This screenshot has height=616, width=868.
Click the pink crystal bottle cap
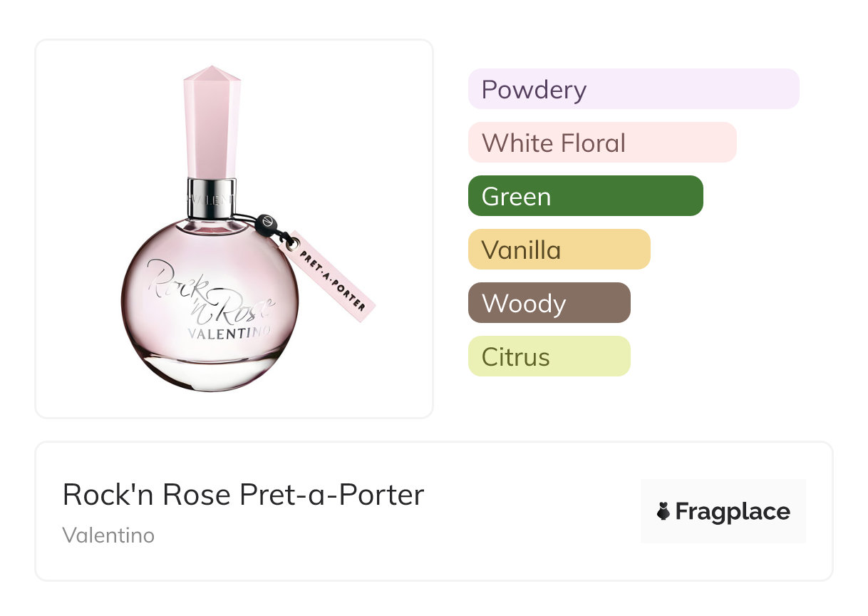point(212,121)
